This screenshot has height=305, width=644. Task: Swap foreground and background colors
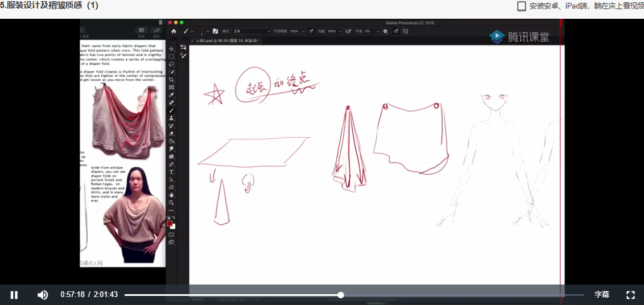pyautogui.click(x=174, y=216)
